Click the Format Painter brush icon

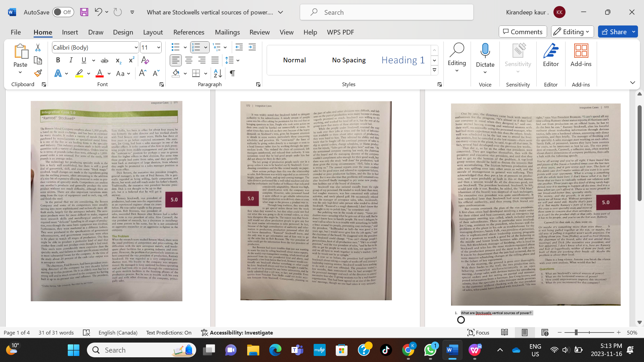(x=38, y=73)
